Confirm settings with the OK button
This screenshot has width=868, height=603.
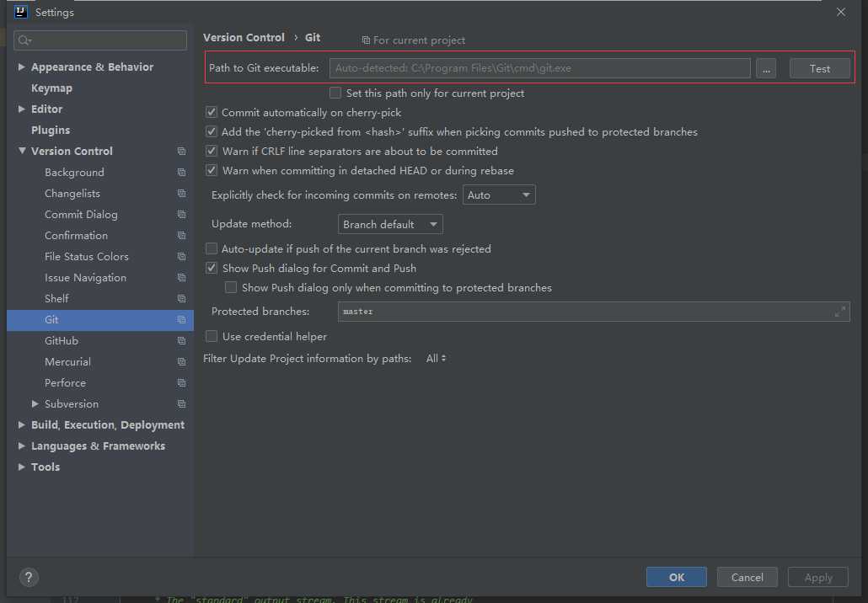[x=677, y=577]
